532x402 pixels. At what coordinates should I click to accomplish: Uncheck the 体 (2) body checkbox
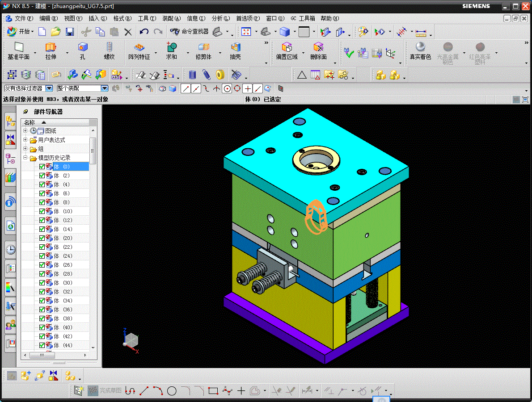42,176
